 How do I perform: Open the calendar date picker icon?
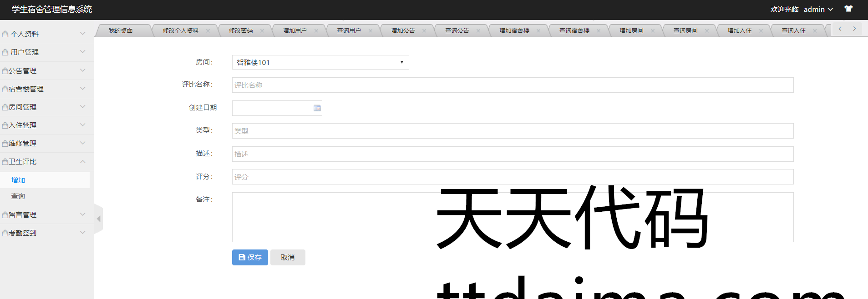click(x=317, y=108)
